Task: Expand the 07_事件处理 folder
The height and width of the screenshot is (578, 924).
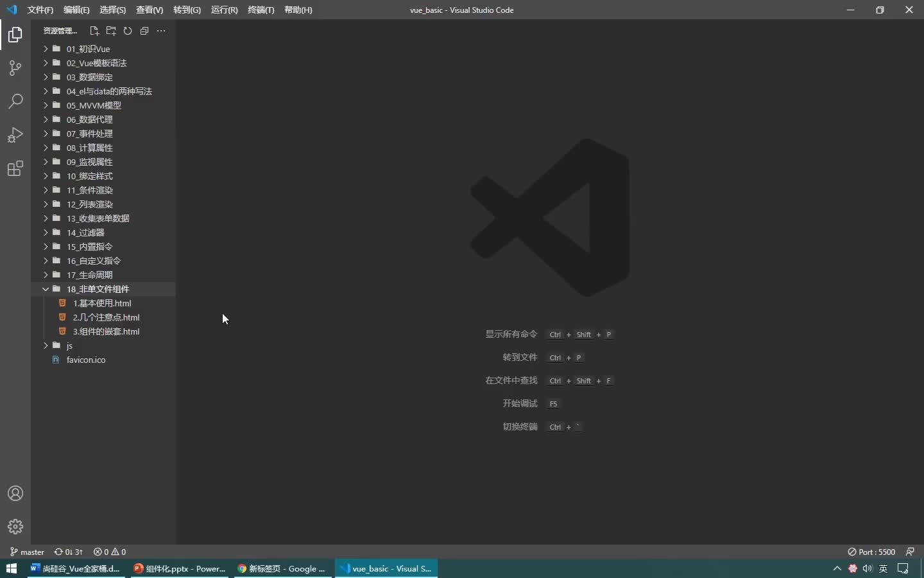Action: (103, 134)
